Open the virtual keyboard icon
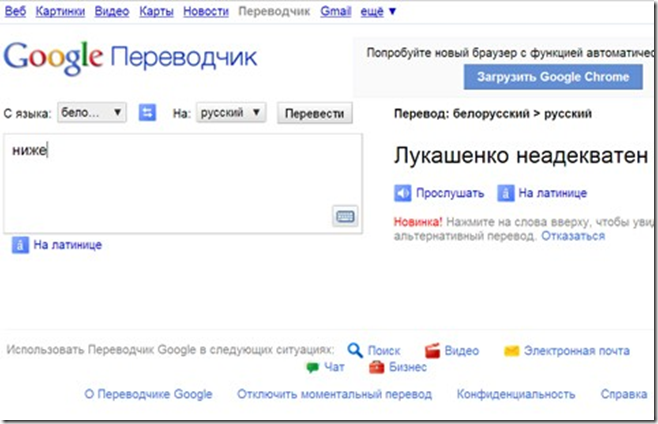 (345, 216)
